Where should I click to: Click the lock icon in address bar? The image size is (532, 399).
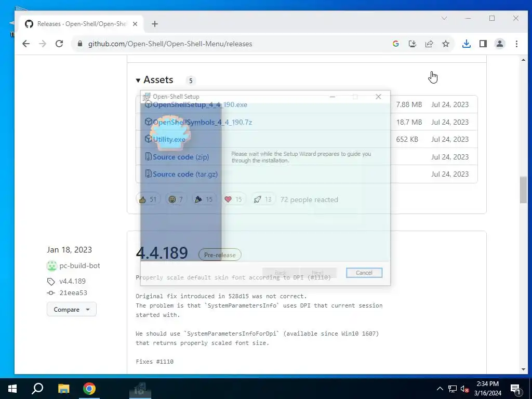coord(80,44)
